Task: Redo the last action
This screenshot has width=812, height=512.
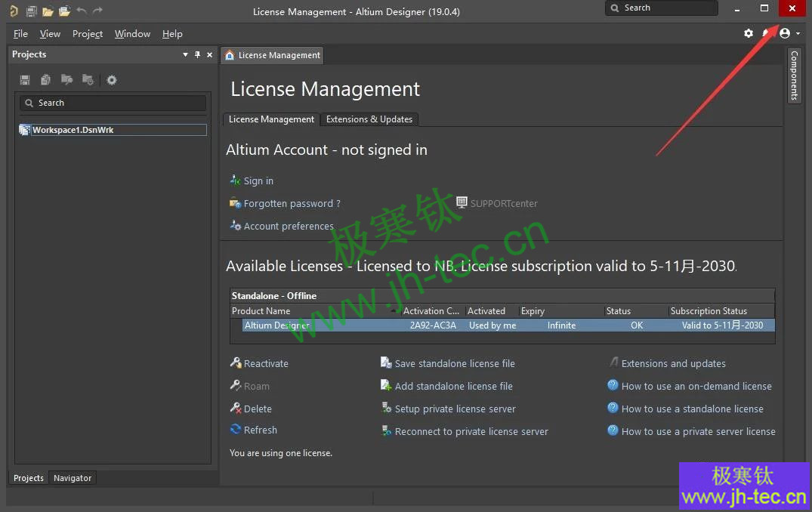Action: coord(98,11)
